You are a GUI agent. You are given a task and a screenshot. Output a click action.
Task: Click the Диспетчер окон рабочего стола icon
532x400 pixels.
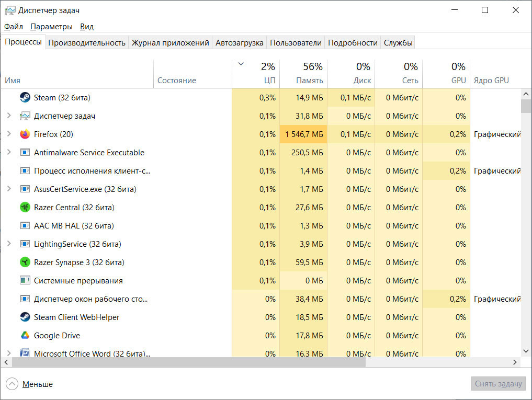click(25, 299)
